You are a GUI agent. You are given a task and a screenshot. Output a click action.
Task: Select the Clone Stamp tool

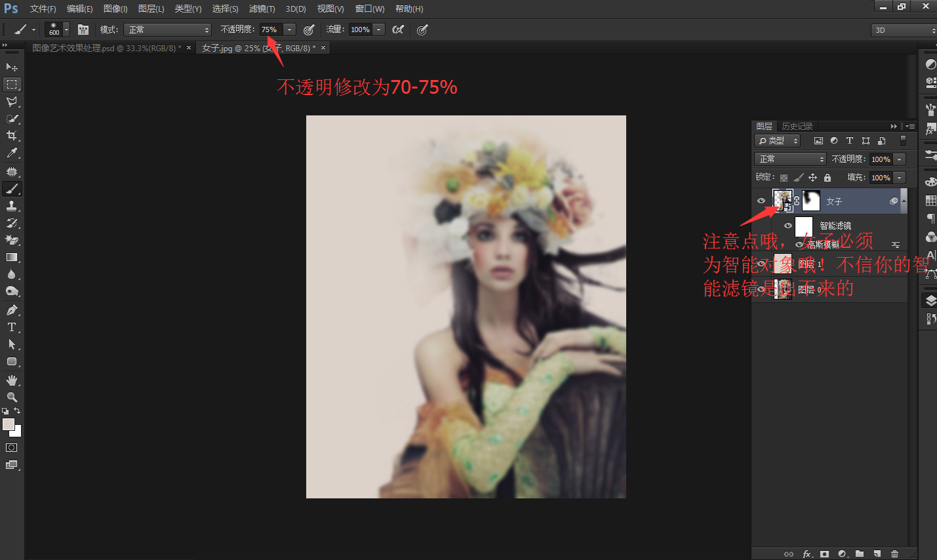[x=12, y=206]
